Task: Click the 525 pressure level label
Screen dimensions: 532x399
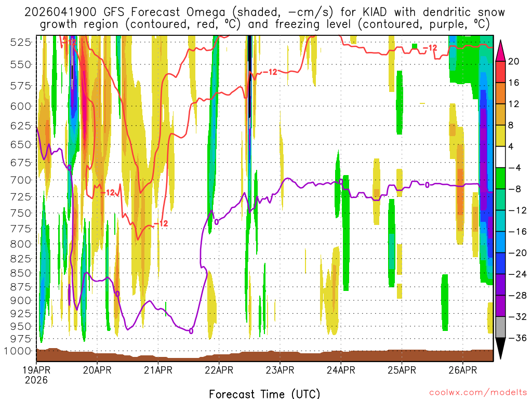Action: 20,43
